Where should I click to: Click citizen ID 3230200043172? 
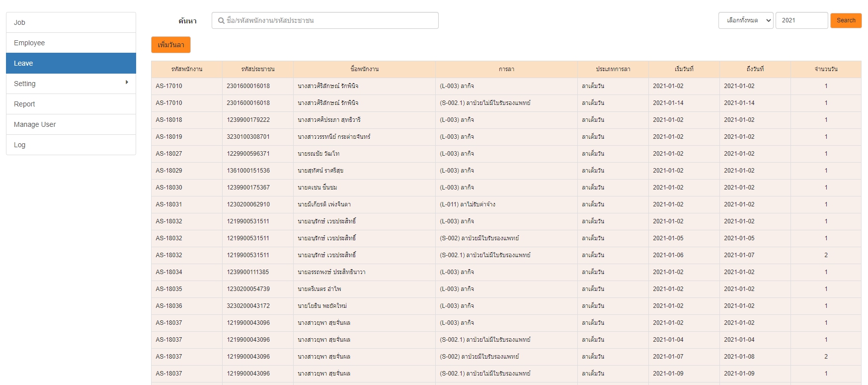(248, 306)
